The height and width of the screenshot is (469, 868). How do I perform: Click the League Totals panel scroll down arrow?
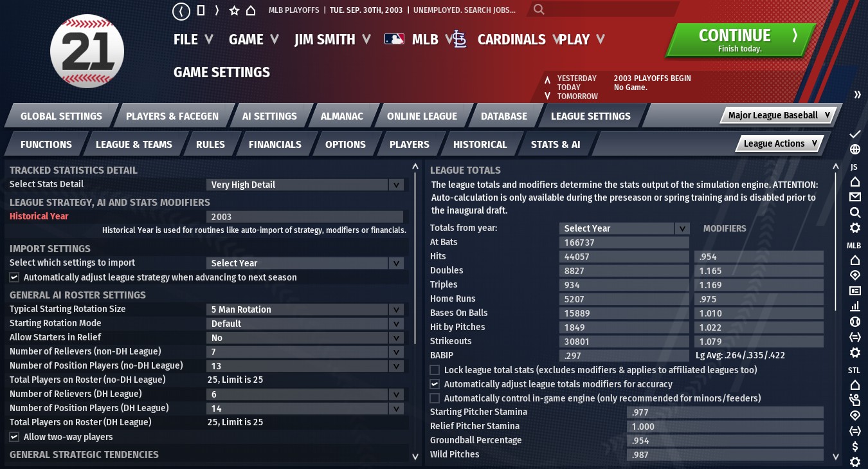(836, 457)
